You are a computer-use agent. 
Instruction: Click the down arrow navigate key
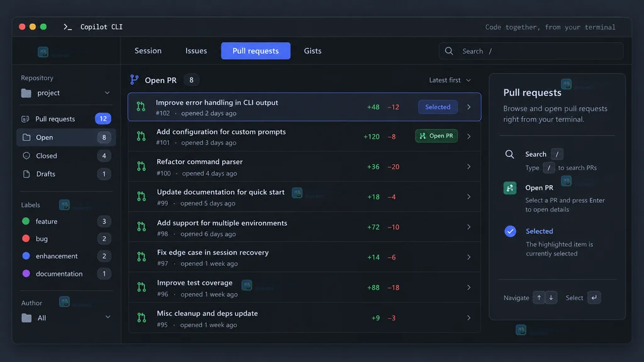[x=551, y=297]
